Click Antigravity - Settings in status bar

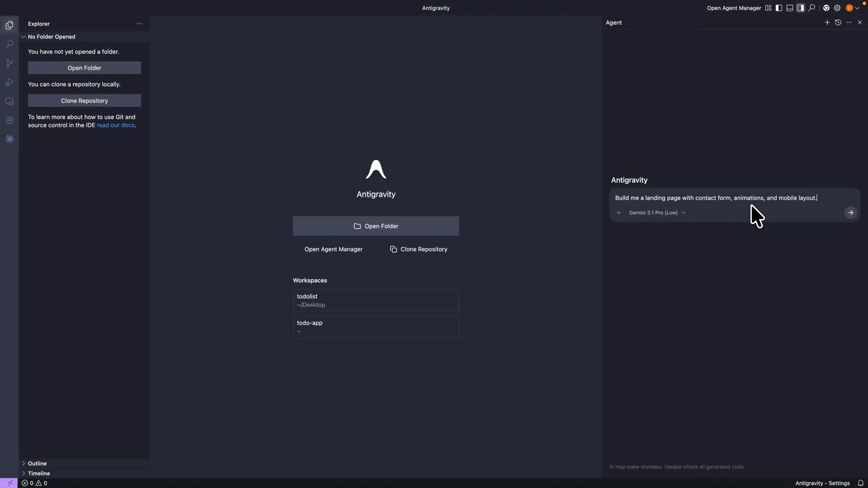[x=822, y=483]
